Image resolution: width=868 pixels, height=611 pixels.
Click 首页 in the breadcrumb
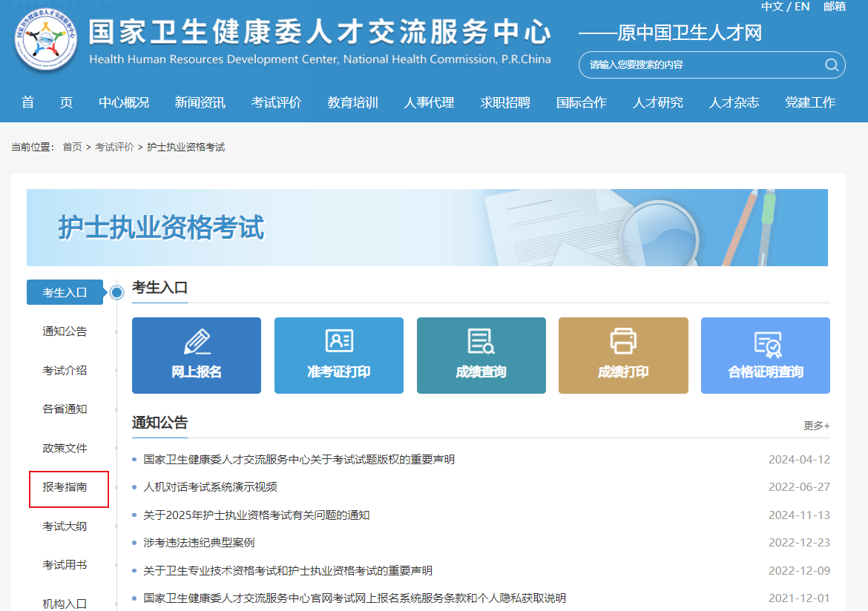click(x=72, y=148)
